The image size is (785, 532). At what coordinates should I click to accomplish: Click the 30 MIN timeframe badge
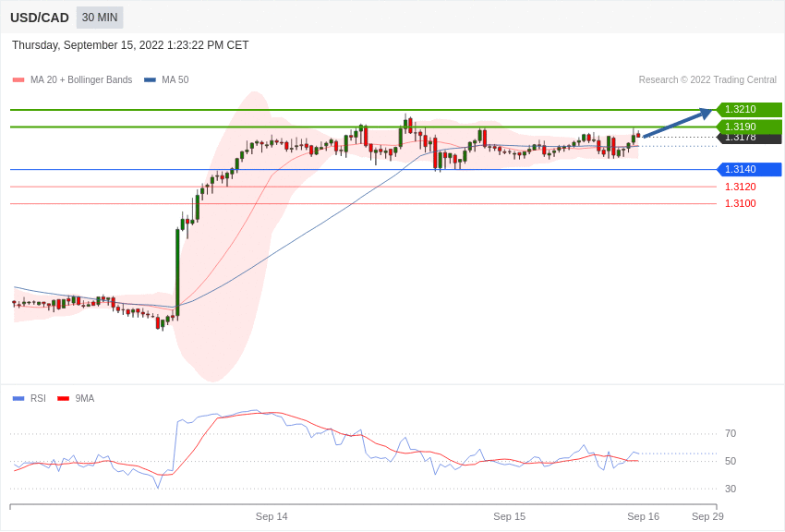pos(100,18)
